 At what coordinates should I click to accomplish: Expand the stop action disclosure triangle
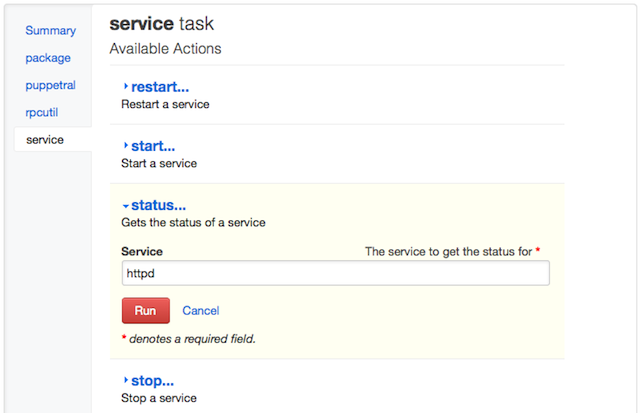[x=125, y=381]
